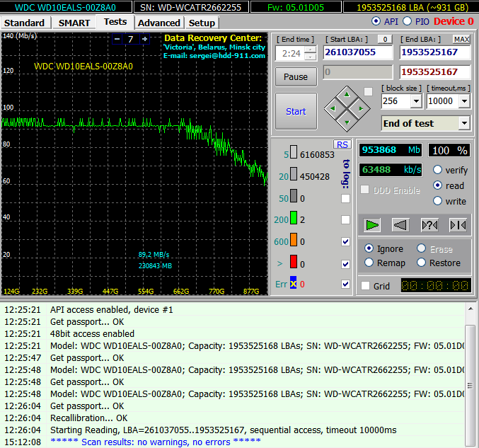Decrement End time with spinner down arrow

[x=311, y=57]
